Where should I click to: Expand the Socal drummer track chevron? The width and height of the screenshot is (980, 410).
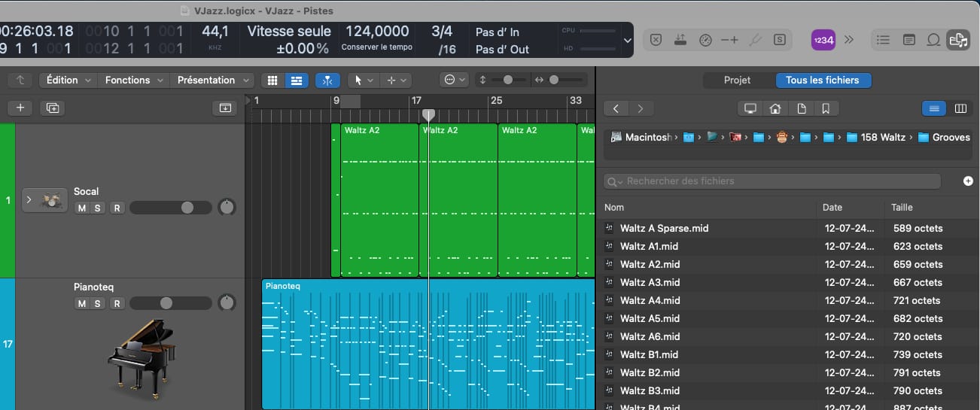29,200
